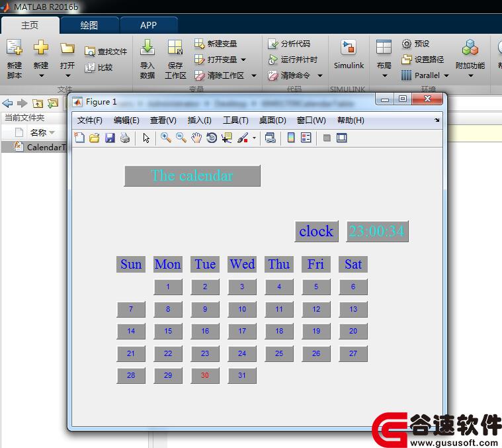
Task: Open Tools (工具) menu in Figure 1
Action: click(x=235, y=120)
